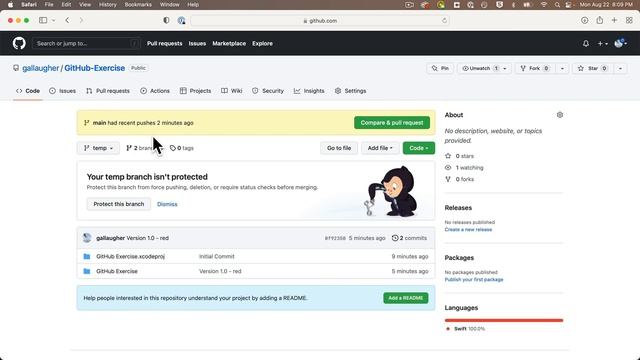Open the Apple menu

point(10,4)
